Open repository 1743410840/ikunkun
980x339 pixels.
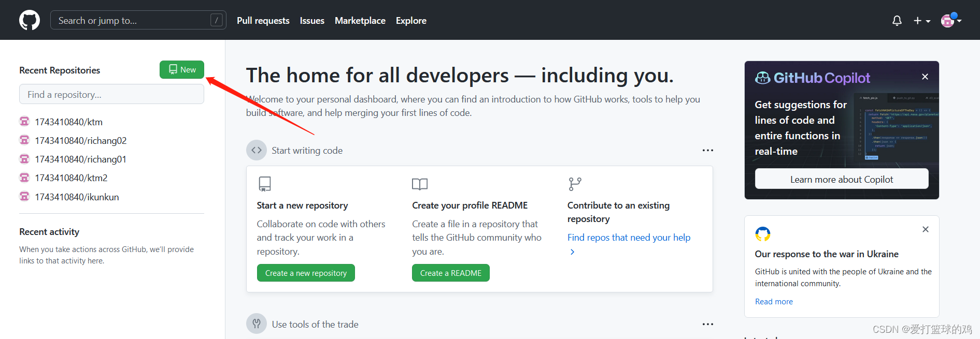tap(77, 197)
